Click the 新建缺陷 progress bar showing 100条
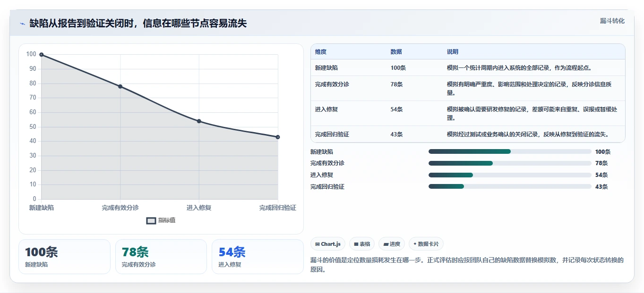Image resolution: width=644 pixels, height=293 pixels. 510,151
